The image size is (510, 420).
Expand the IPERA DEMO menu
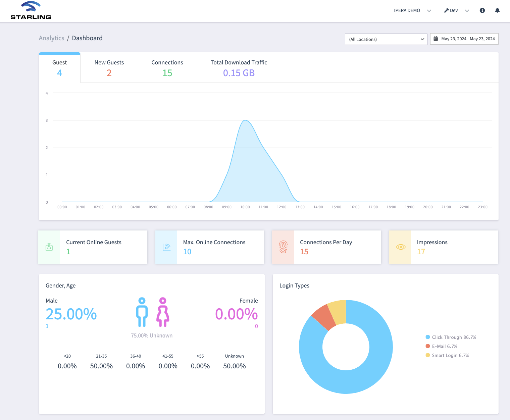[x=412, y=11]
